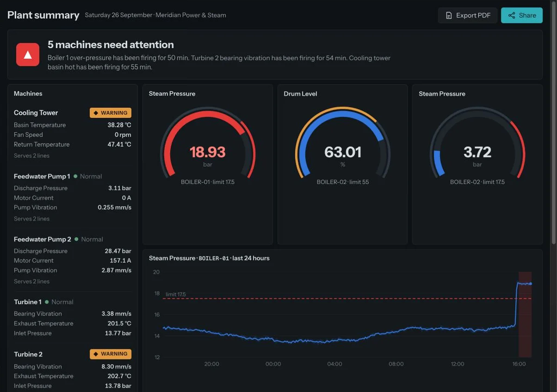The height and width of the screenshot is (392, 557).
Task: Click the Inlet Pressure value 13.78 bar
Action: pos(118,386)
